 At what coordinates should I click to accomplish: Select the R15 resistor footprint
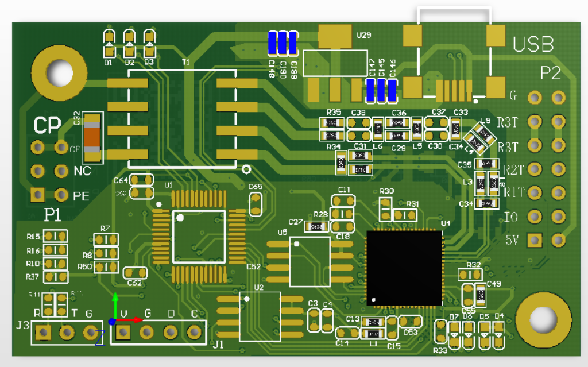click(56, 237)
